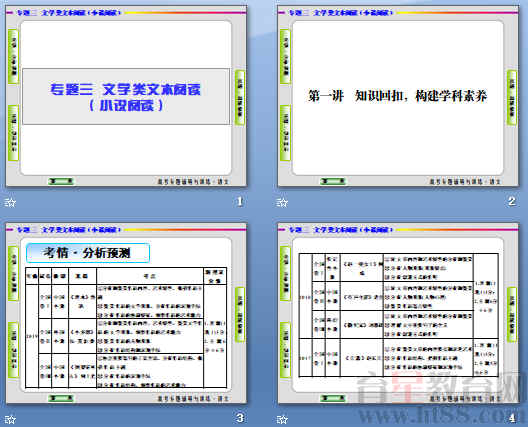Click the green bottom button on slide 1
Image resolution: width=528 pixels, height=427 pixels.
pos(61,181)
